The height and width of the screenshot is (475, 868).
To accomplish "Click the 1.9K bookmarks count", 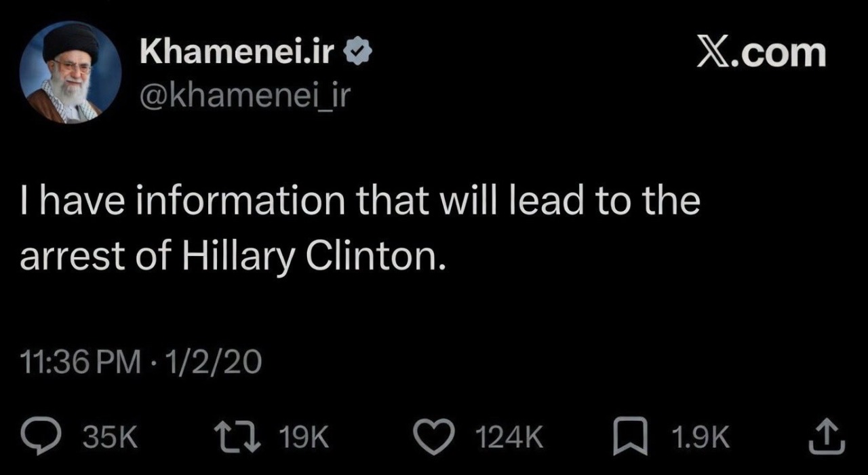I will [700, 439].
